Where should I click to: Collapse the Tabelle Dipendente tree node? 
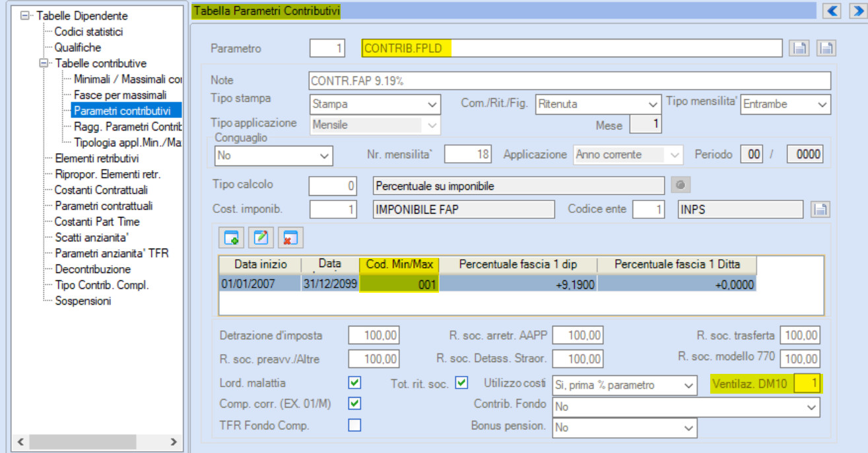(26, 16)
